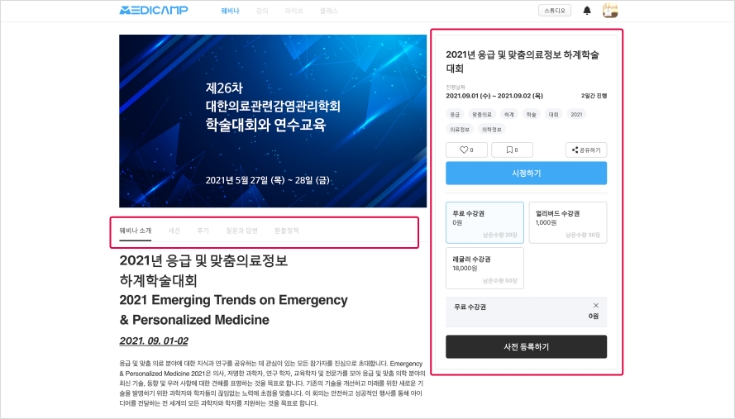Click the 의학정보 tag
Screen dimensions: 735x419
491,129
